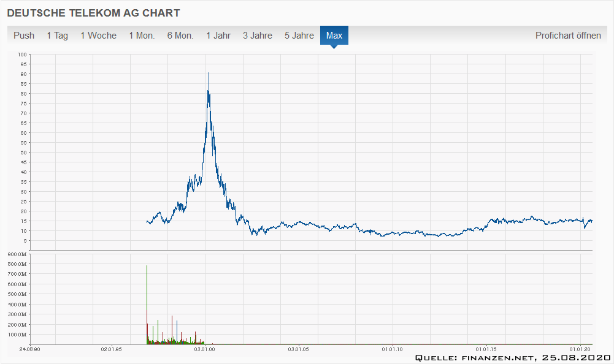Switch to the Push chart tab
The height and width of the screenshot is (364, 614).
(24, 36)
